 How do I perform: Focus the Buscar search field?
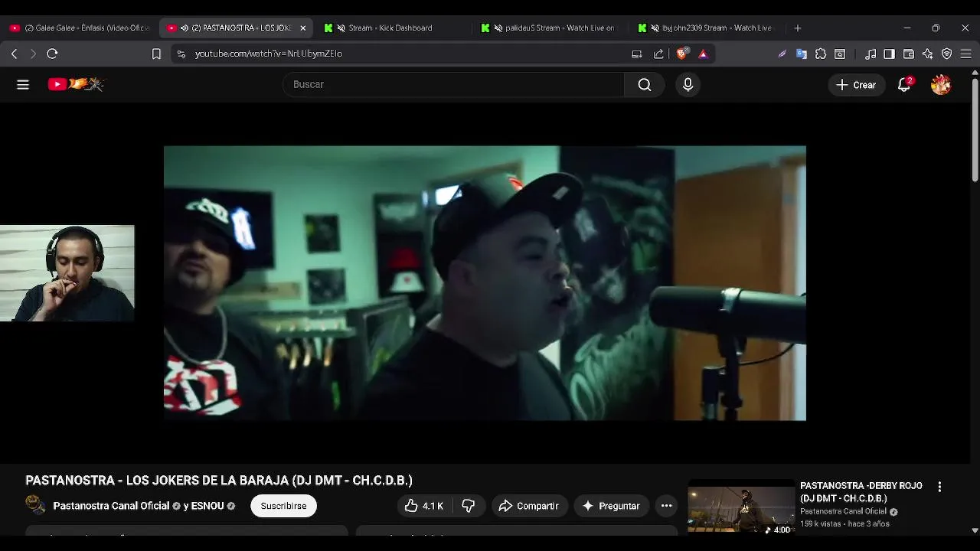click(453, 85)
